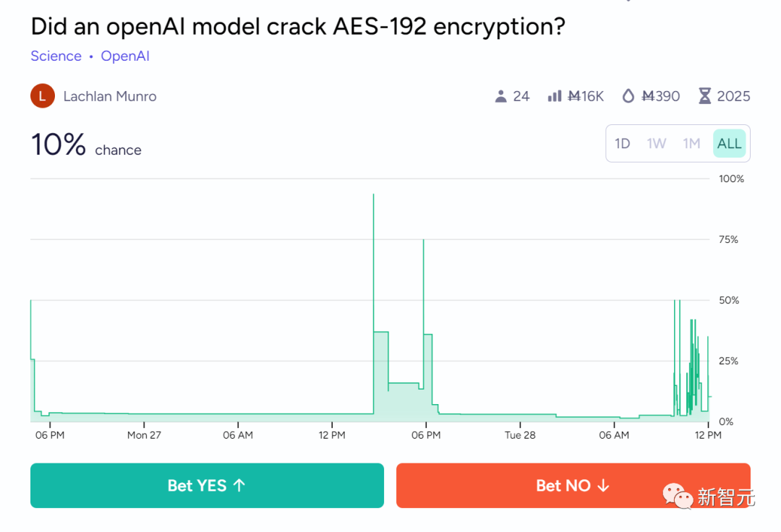Click the traders count person icon
The height and width of the screenshot is (532, 781).
tap(500, 96)
